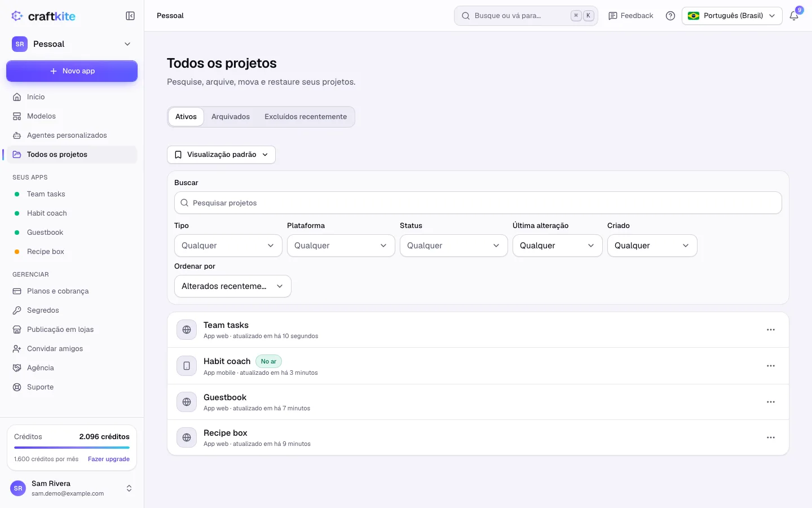This screenshot has height=508, width=812.
Task: Click the No ar status badge
Action: pos(268,361)
